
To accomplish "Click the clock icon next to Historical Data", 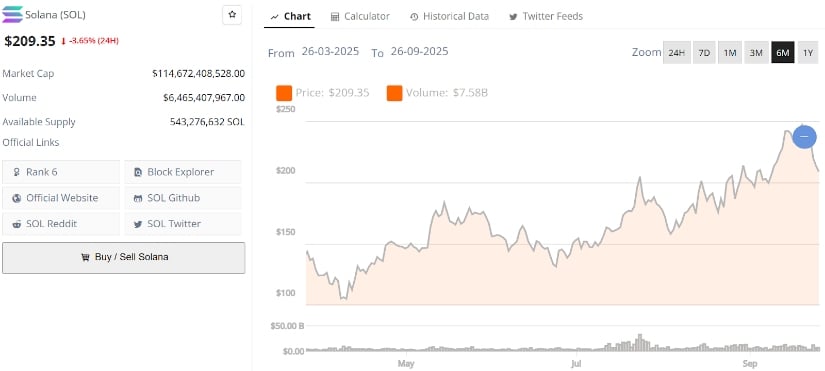I will [414, 17].
